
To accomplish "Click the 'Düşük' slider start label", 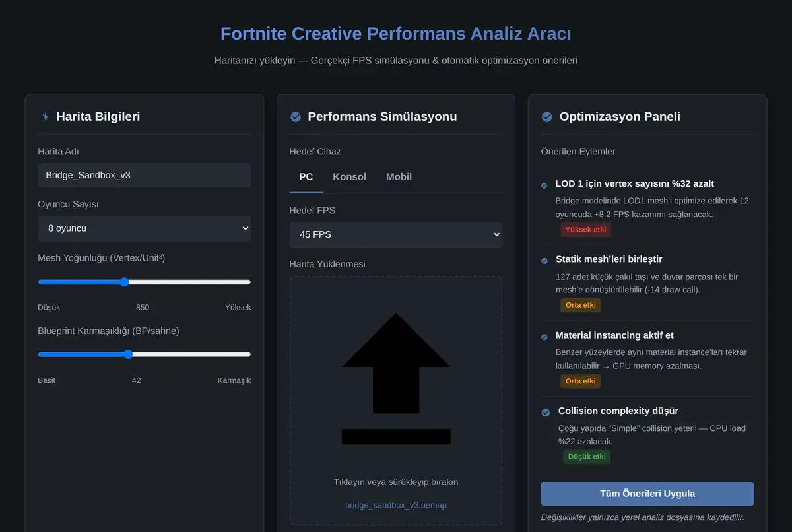I will tap(49, 308).
